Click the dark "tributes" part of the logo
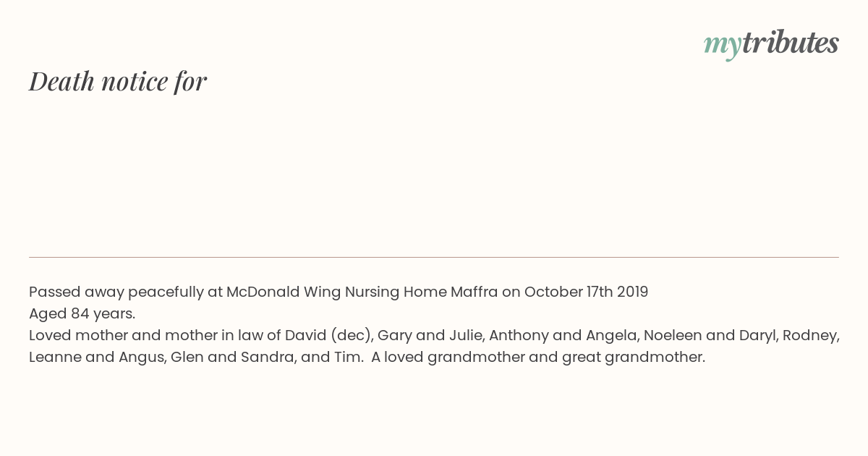 pos(791,43)
